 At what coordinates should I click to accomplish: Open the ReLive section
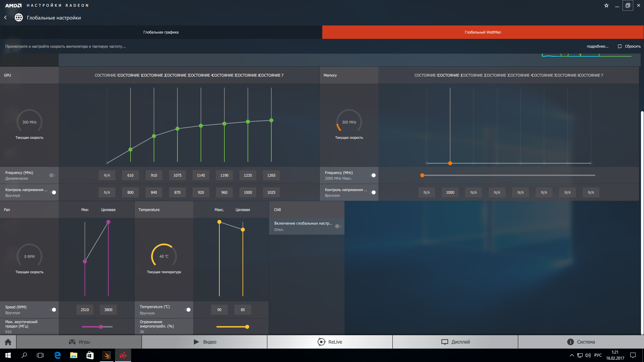[x=330, y=342]
